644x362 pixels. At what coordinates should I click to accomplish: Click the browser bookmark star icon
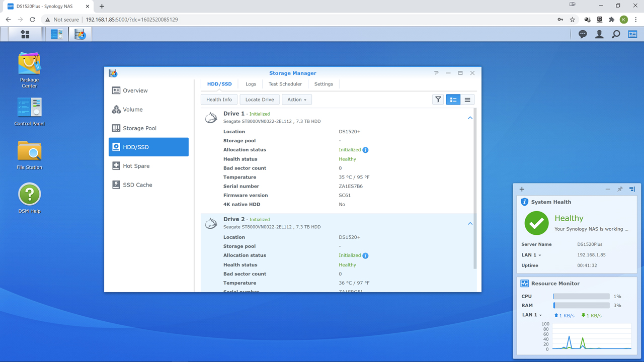(x=573, y=20)
